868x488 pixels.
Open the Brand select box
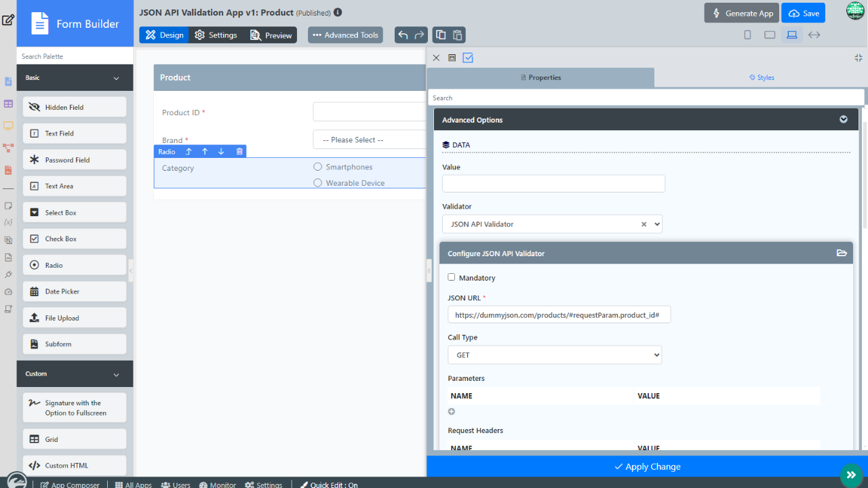(x=370, y=140)
